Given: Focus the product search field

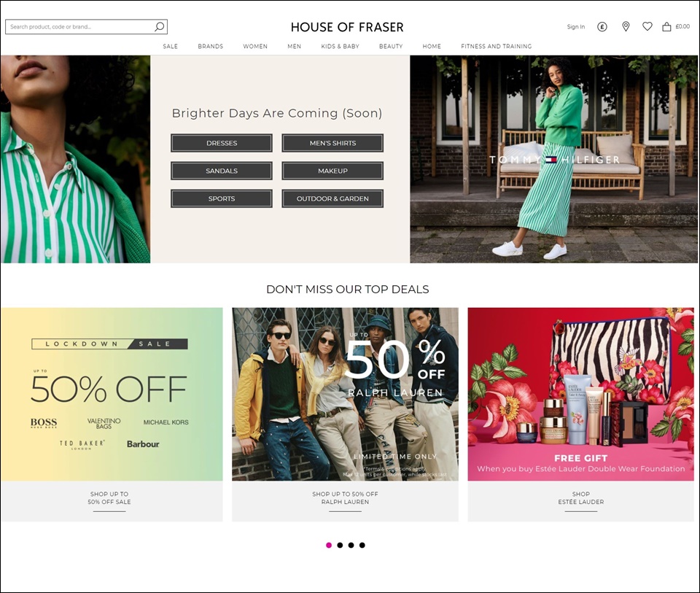Looking at the screenshot, I should (x=86, y=27).
